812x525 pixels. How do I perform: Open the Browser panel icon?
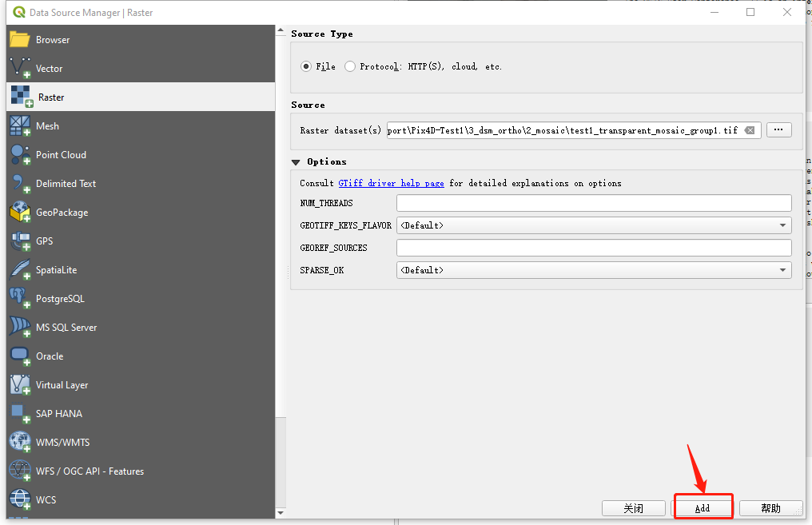click(x=20, y=40)
